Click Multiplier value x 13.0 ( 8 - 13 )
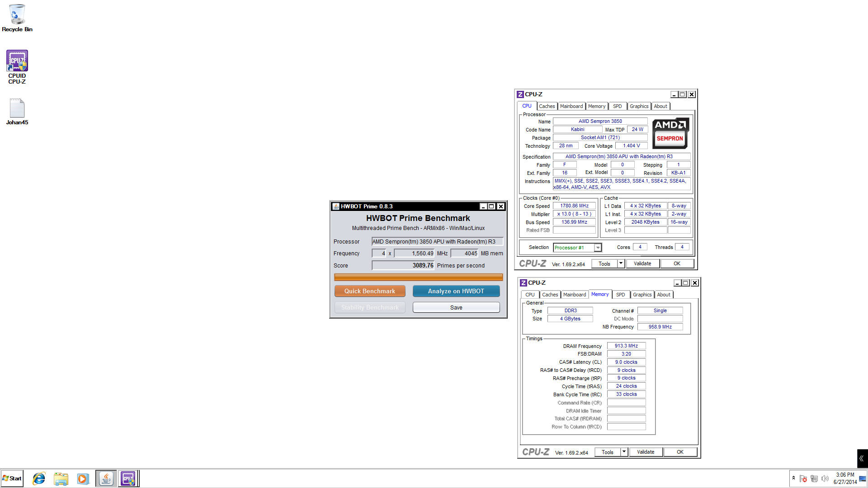This screenshot has width=868, height=488. [x=574, y=214]
